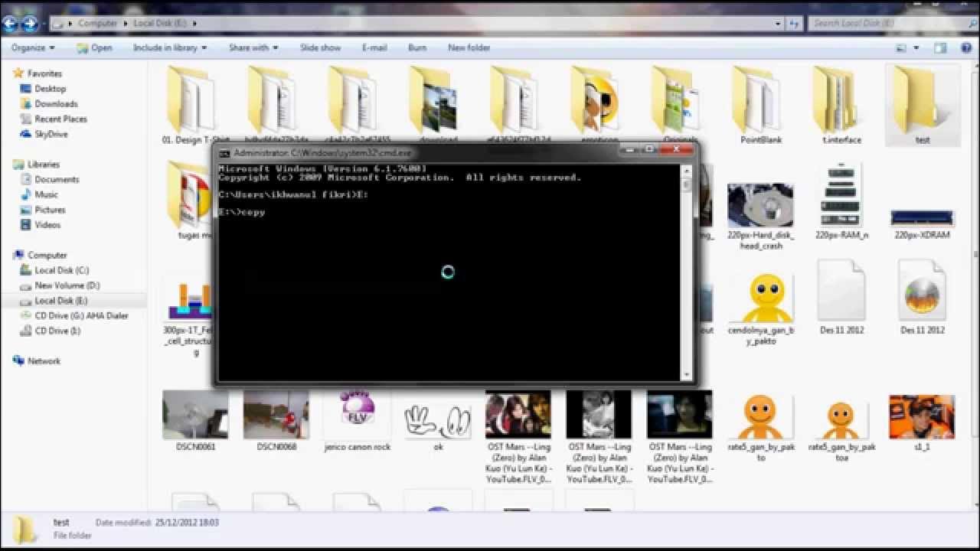This screenshot has height=551, width=980.
Task: Open CD Drive (G:) AHA Dialer
Action: [81, 315]
